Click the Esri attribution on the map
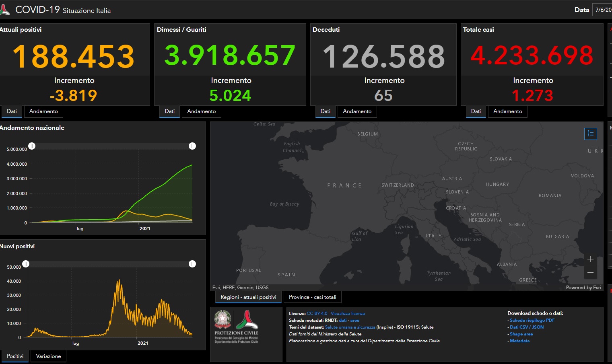The height and width of the screenshot is (364, 612). coord(240,287)
